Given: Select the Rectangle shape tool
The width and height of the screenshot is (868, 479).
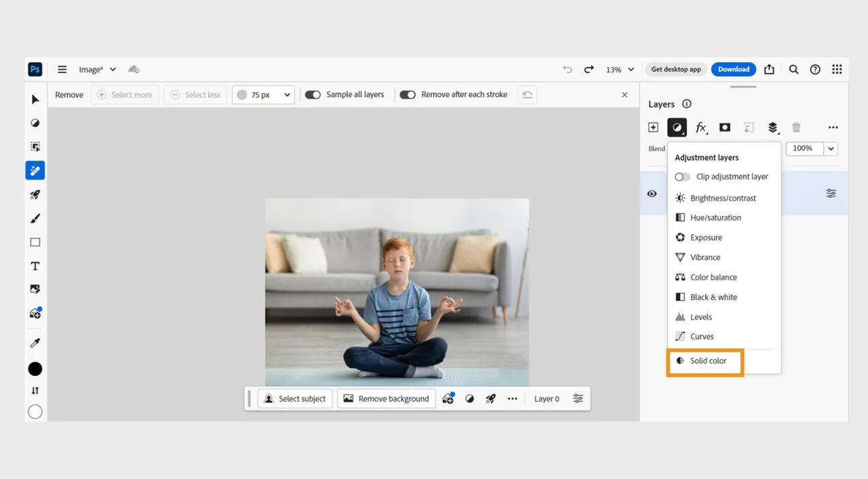Looking at the screenshot, I should tap(35, 242).
